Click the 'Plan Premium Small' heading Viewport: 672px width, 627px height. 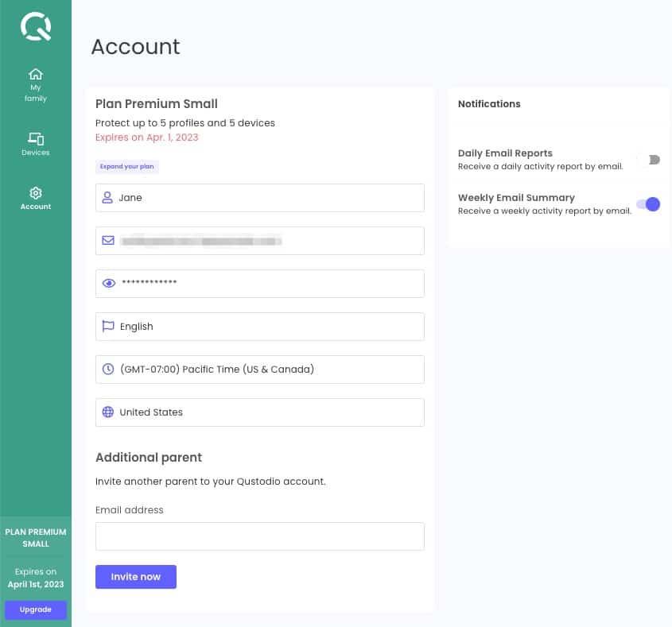coord(157,104)
